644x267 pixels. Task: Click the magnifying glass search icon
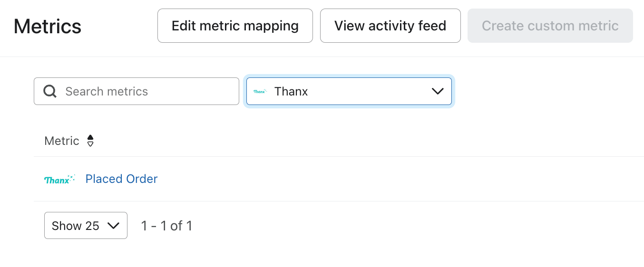tap(50, 91)
